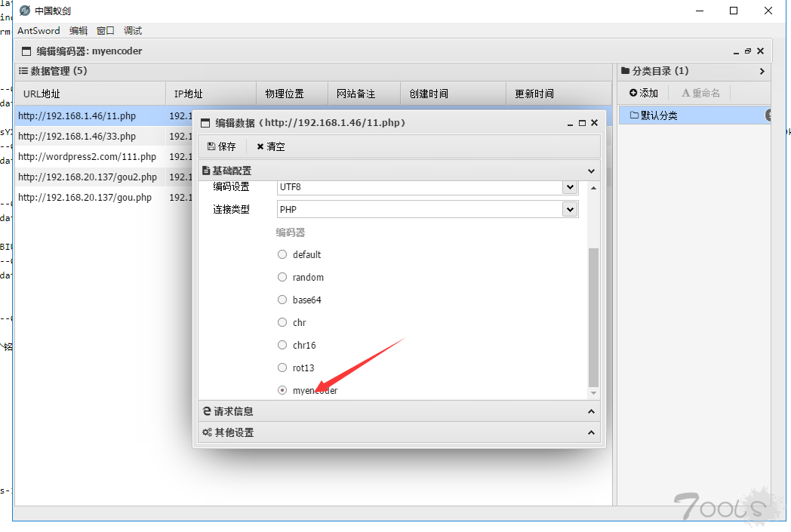
Task: Click the basic config document icon
Action: pyautogui.click(x=206, y=171)
